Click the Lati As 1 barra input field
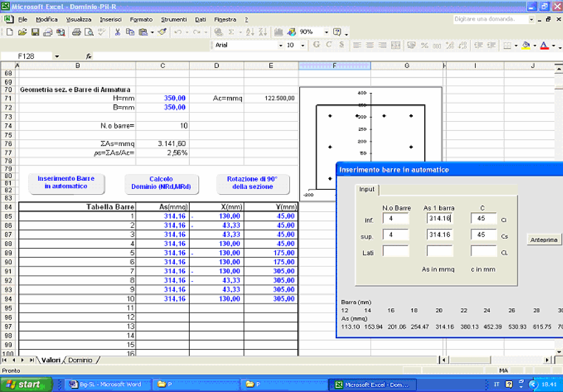The image size is (563, 392). pos(440,251)
